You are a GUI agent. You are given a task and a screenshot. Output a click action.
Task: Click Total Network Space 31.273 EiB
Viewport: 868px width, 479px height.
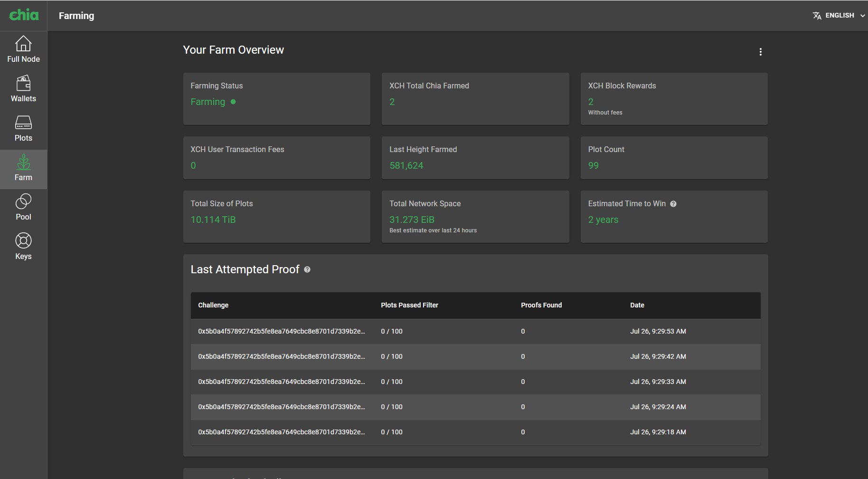[x=412, y=220]
